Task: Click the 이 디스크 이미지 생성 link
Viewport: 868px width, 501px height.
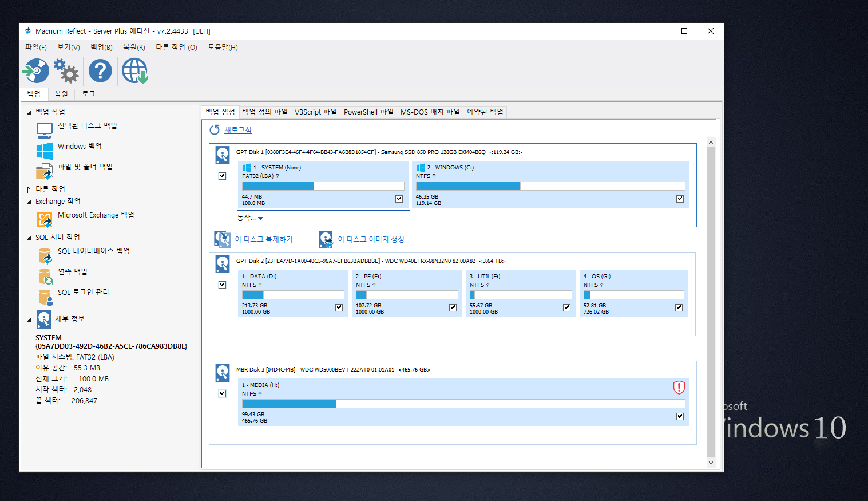Action: pyautogui.click(x=371, y=239)
